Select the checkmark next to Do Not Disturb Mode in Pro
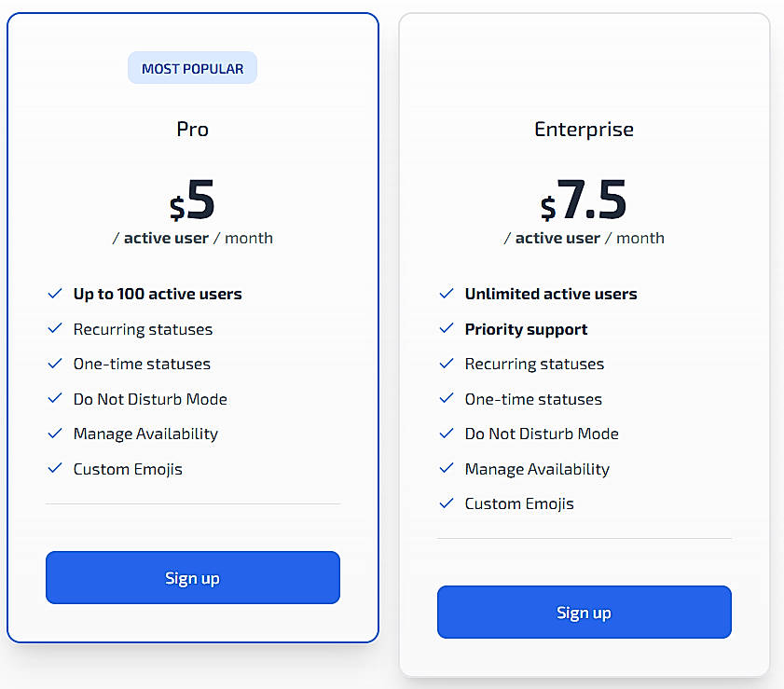The image size is (784, 689). point(55,399)
